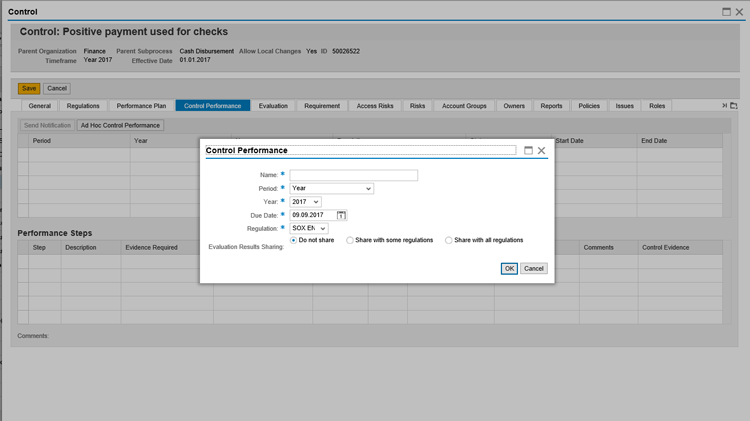This screenshot has width=750, height=421.
Task: Confirm the dialog with OK
Action: 509,268
